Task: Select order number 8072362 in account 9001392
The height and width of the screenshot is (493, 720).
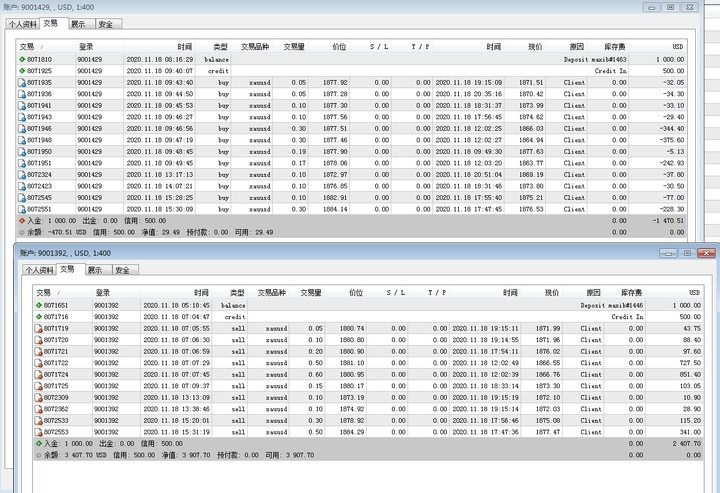Action: (56, 409)
